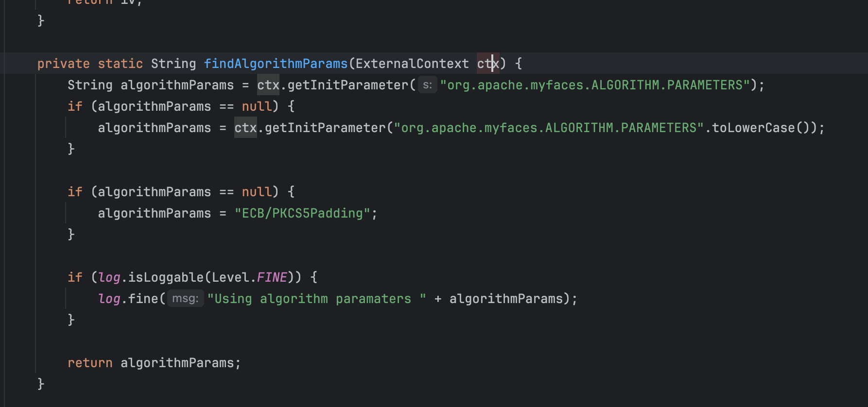Click the private keyword in method declaration

tap(63, 64)
